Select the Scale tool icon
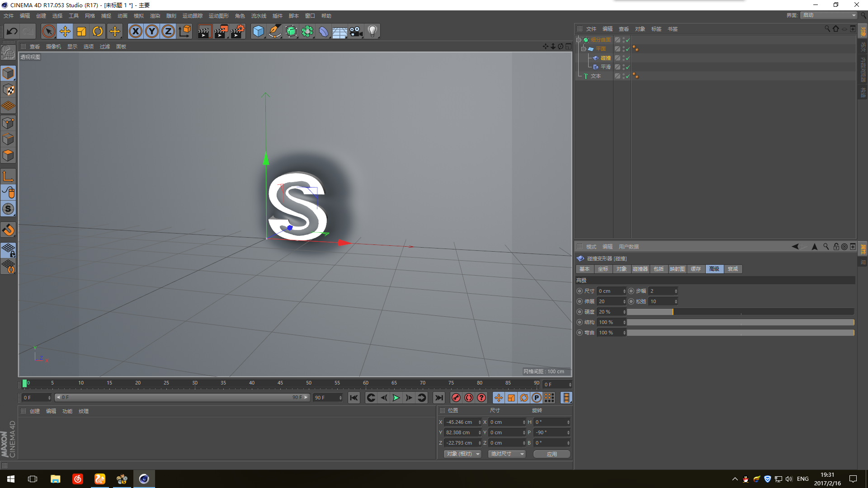 pyautogui.click(x=81, y=31)
